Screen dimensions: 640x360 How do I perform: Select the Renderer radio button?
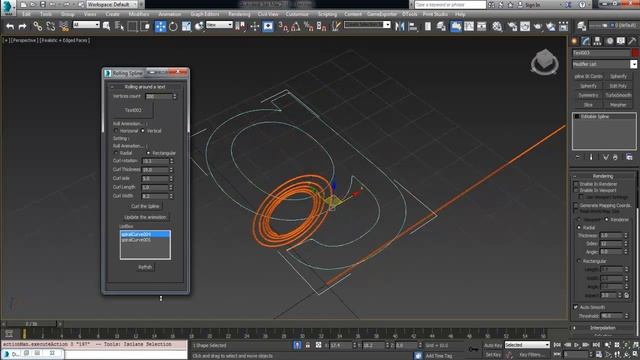607,220
